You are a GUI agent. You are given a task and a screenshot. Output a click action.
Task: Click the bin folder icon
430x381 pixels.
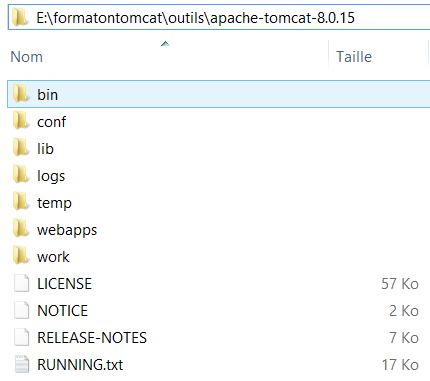coord(21,93)
